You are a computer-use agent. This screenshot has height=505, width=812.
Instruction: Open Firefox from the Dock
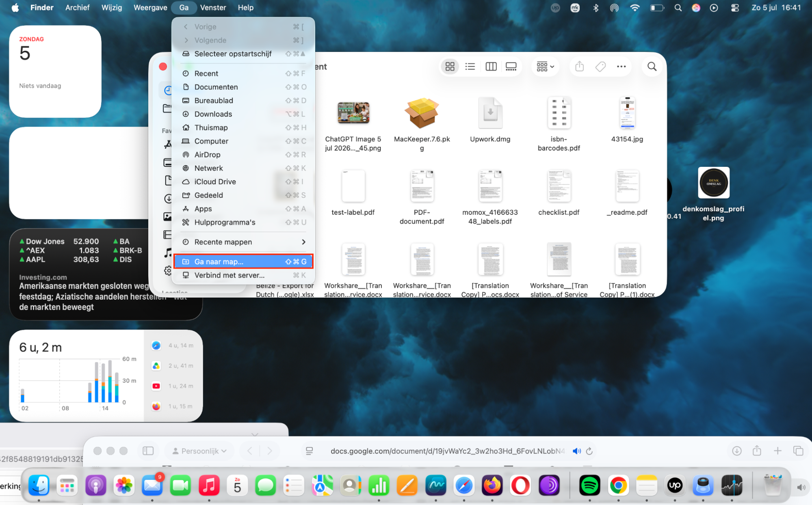point(492,485)
